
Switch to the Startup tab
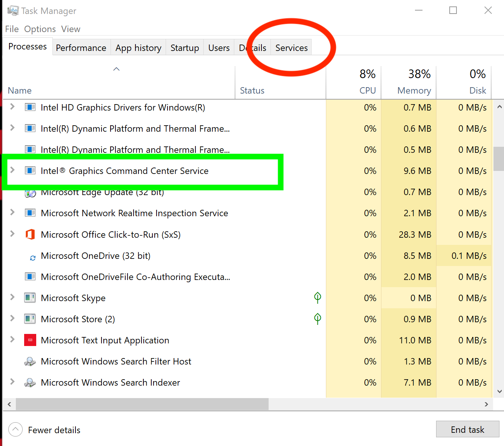[184, 48]
